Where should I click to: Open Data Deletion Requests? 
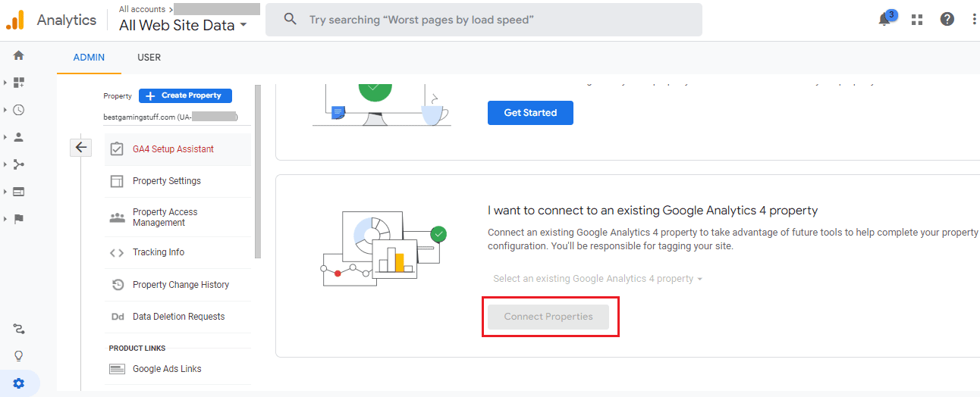point(177,317)
